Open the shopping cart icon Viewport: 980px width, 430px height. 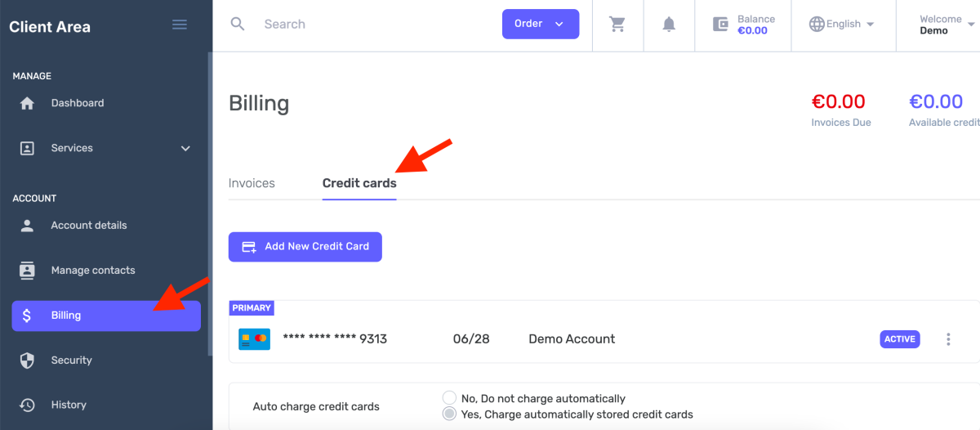coord(617,25)
